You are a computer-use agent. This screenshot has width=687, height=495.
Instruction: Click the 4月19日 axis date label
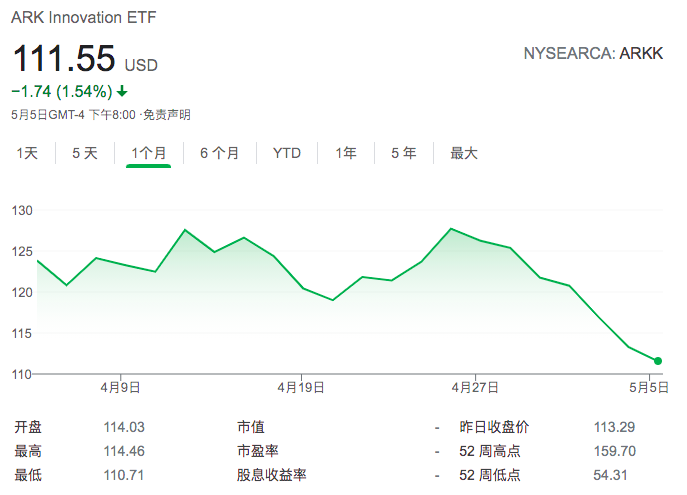tap(301, 388)
